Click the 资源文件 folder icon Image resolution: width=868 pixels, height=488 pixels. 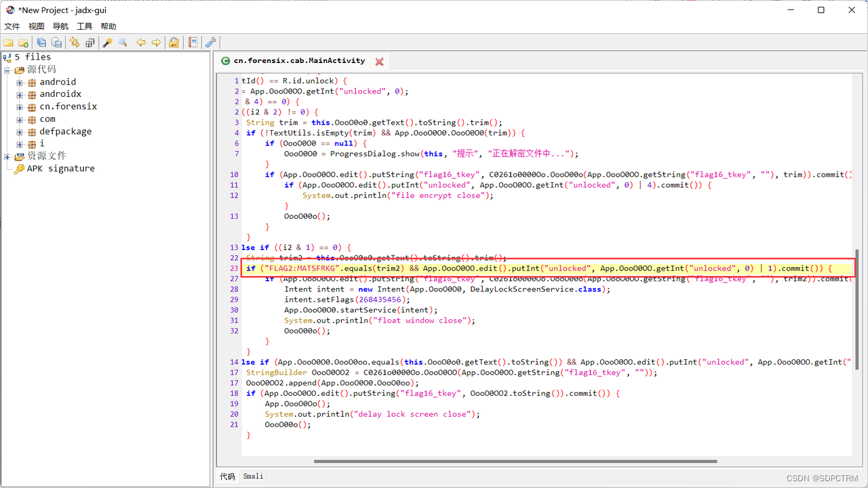click(19, 157)
